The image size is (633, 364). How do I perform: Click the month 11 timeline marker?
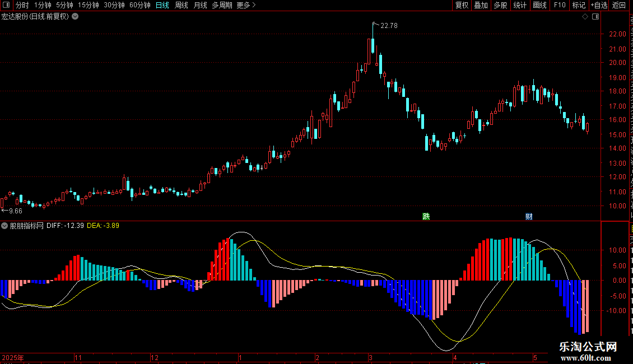tap(78, 357)
